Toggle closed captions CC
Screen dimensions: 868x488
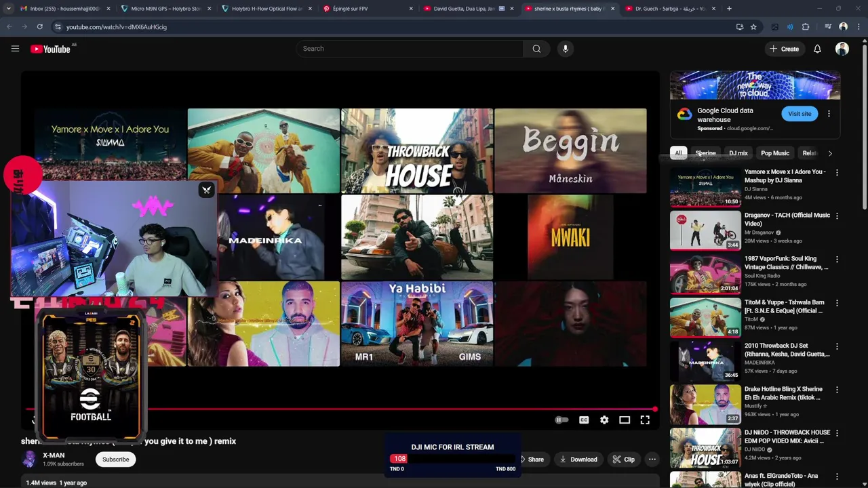click(x=584, y=420)
